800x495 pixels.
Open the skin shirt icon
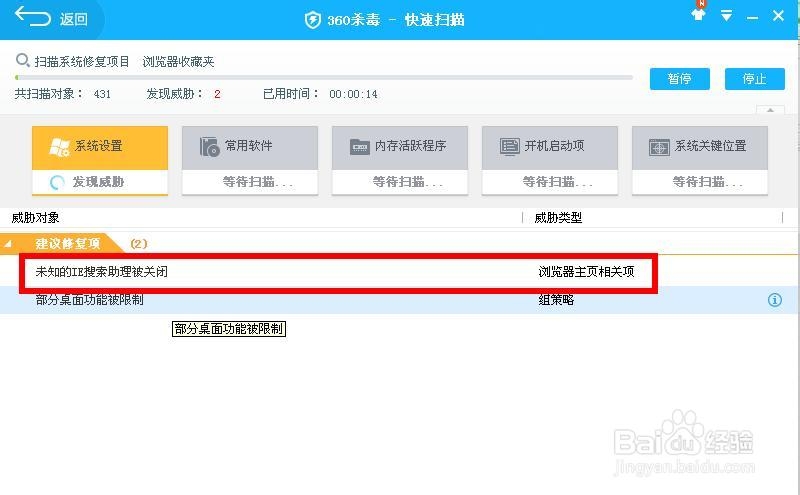[x=698, y=14]
